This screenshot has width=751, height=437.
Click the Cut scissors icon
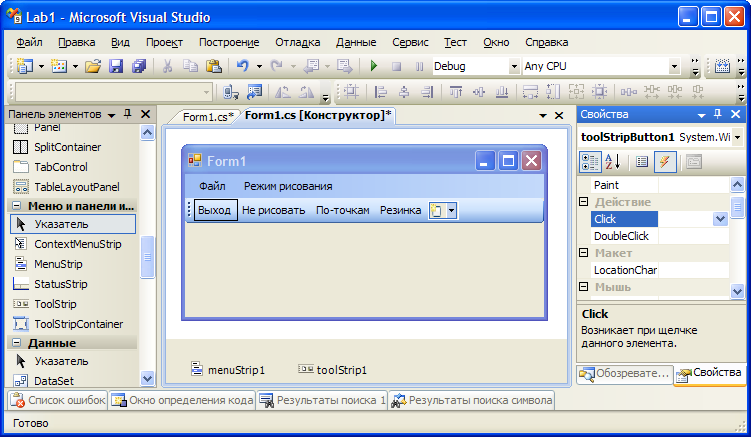pos(167,66)
